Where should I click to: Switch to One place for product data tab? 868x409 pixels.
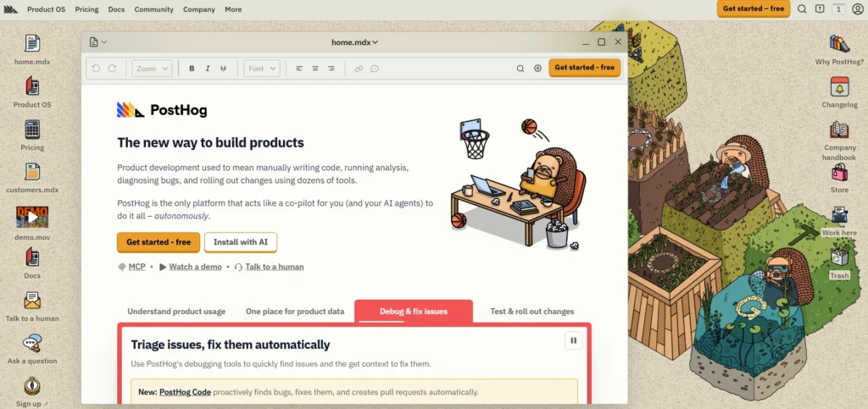pyautogui.click(x=295, y=311)
